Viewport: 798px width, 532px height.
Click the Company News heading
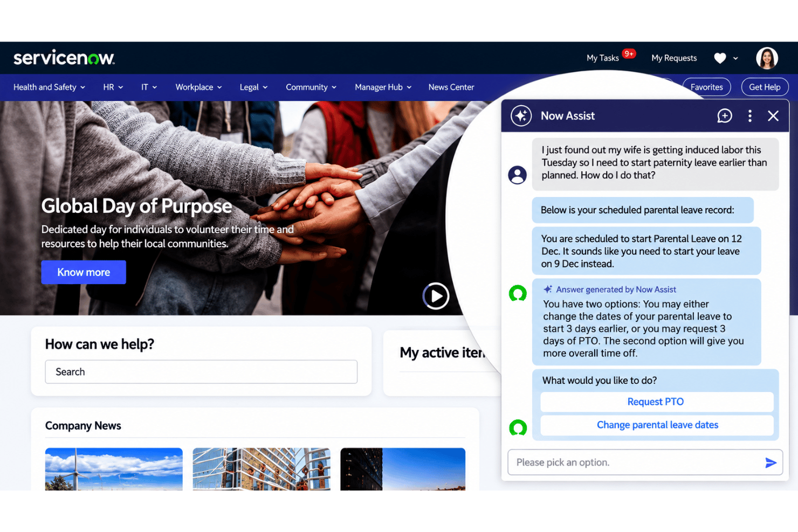[x=83, y=426]
